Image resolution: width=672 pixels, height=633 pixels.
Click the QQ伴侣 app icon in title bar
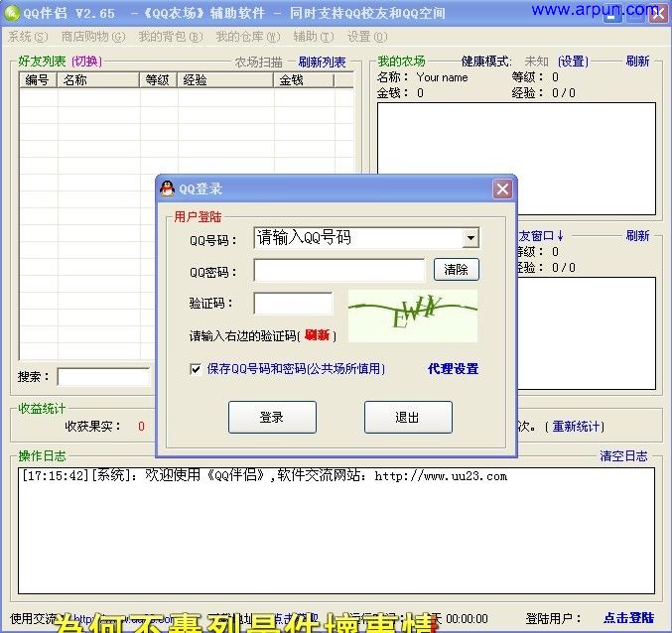pos(12,13)
